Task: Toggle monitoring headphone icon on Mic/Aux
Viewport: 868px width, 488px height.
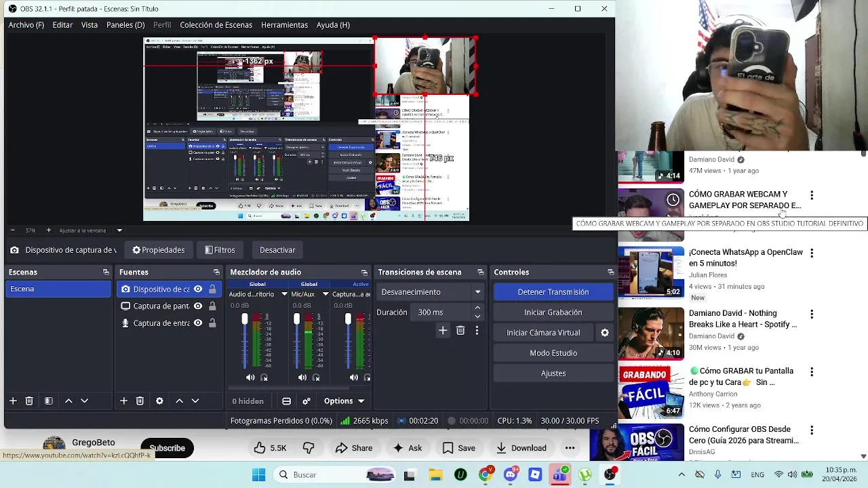Action: point(316,378)
